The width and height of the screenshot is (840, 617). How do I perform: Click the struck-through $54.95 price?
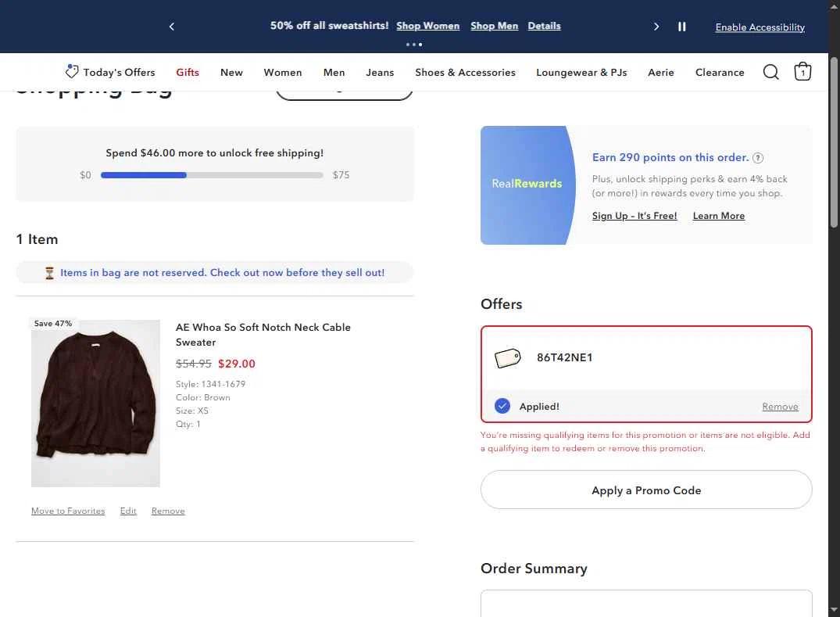click(x=193, y=364)
